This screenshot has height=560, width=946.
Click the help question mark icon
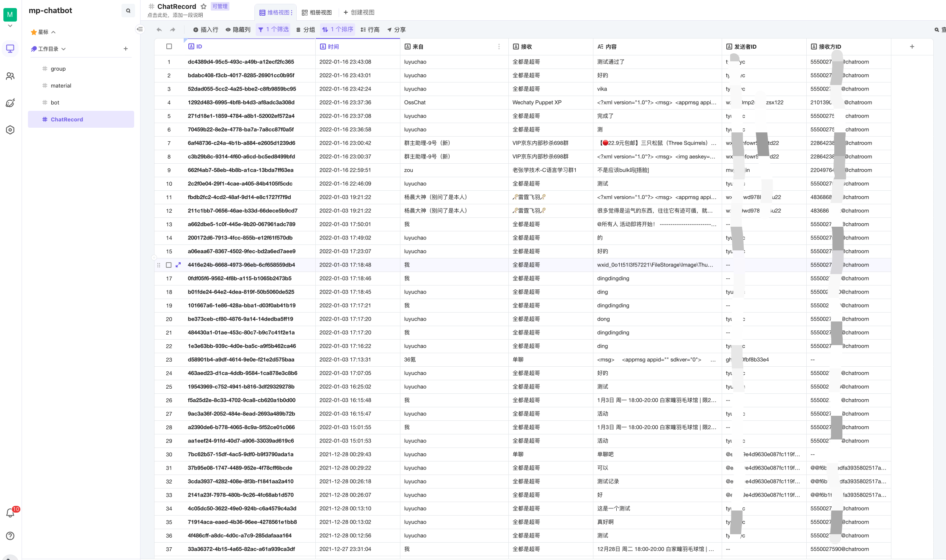[x=10, y=536]
